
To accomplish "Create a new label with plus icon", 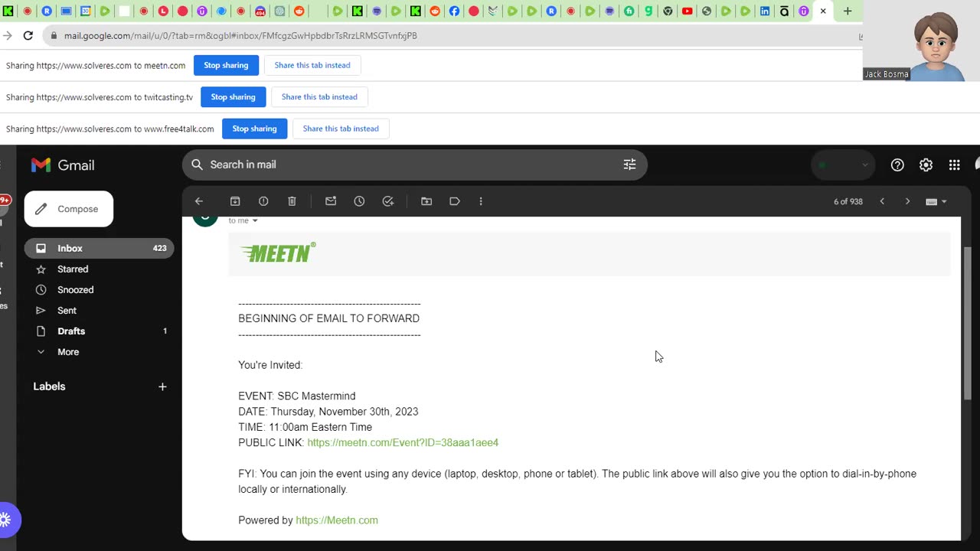I will tap(162, 386).
